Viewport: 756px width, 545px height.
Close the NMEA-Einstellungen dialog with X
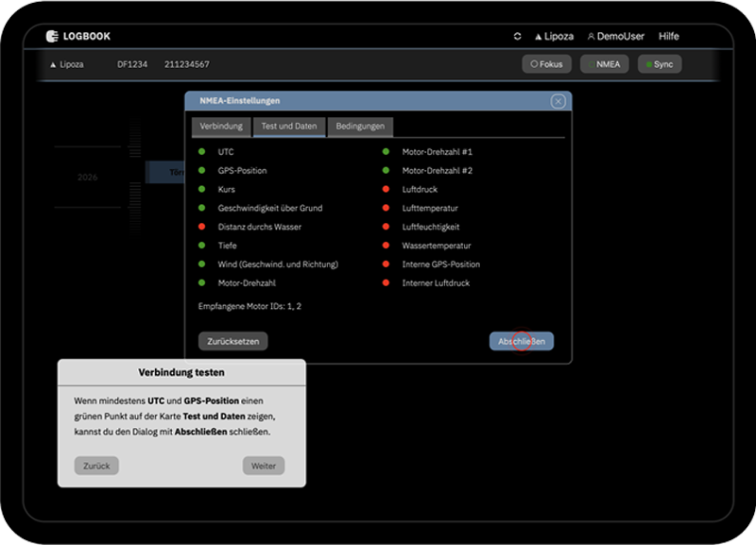[x=558, y=101]
